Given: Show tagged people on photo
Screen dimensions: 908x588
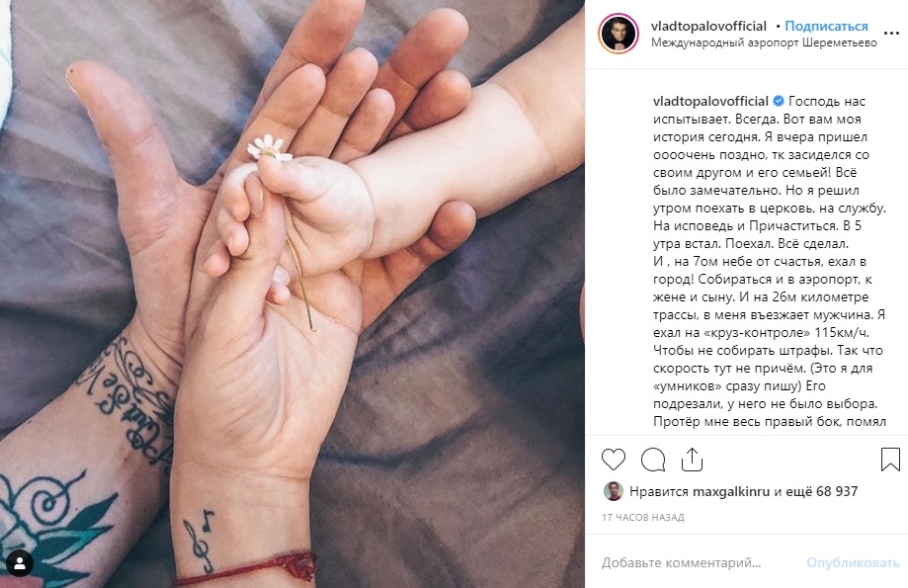Looking at the screenshot, I should coord(19,562).
